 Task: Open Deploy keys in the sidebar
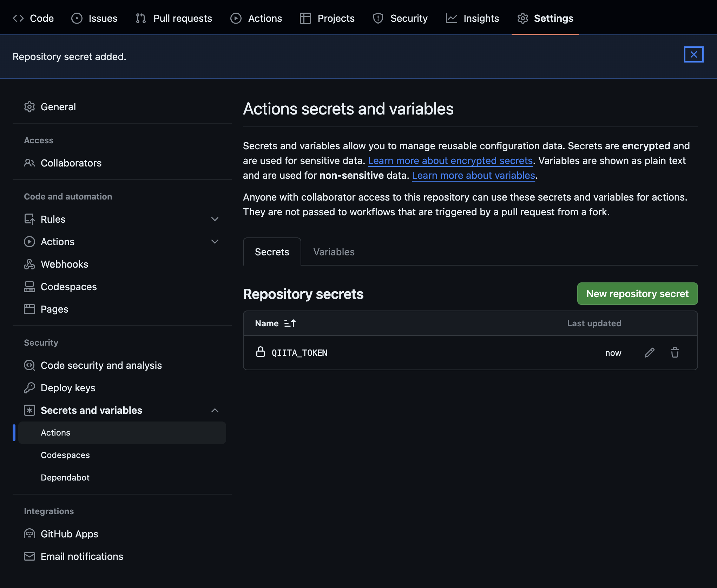(68, 388)
